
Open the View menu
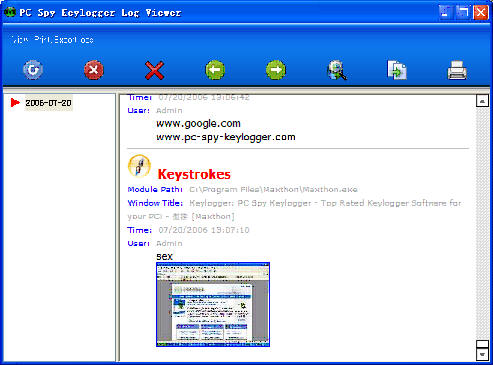(19, 40)
